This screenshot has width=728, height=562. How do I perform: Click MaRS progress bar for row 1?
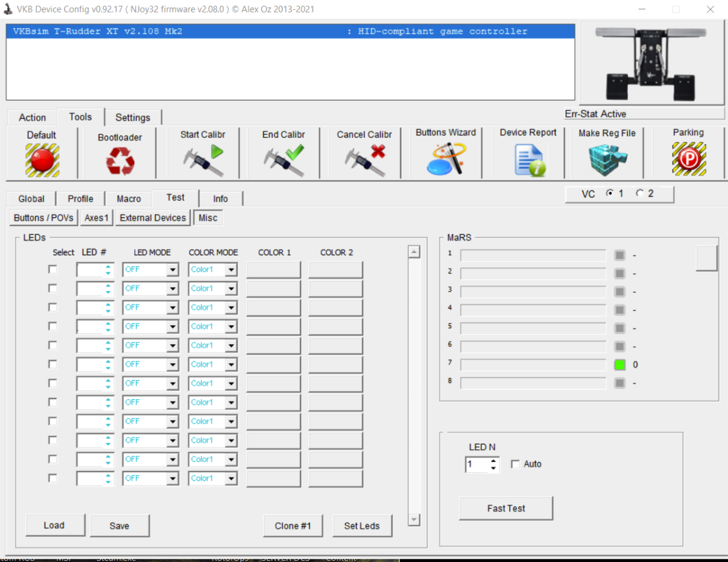point(533,255)
